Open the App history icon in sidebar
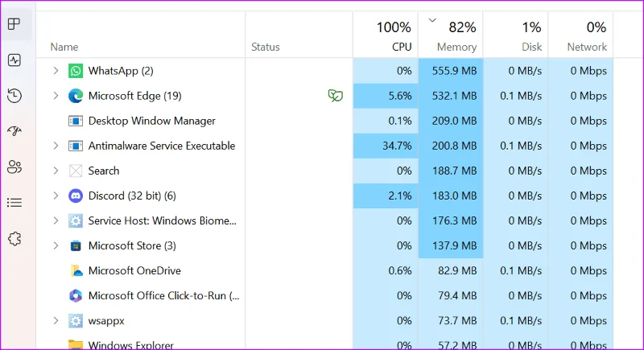Image resolution: width=644 pixels, height=350 pixels. pos(14,96)
